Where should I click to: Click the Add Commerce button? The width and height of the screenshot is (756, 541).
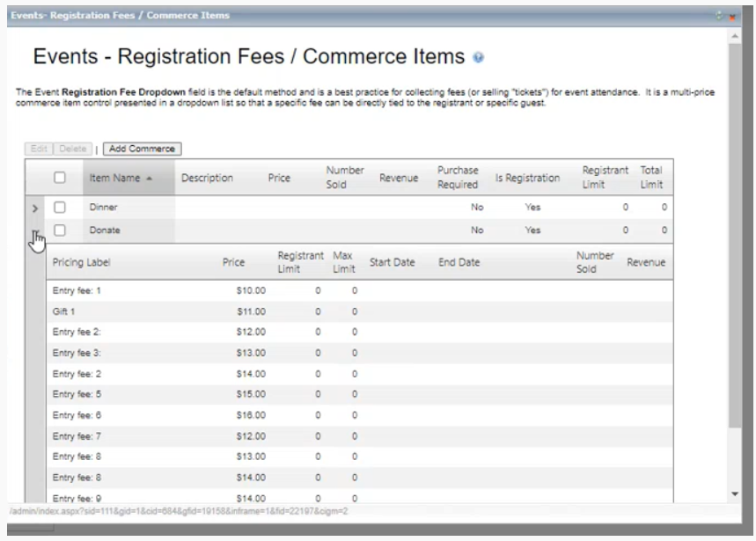click(x=142, y=149)
